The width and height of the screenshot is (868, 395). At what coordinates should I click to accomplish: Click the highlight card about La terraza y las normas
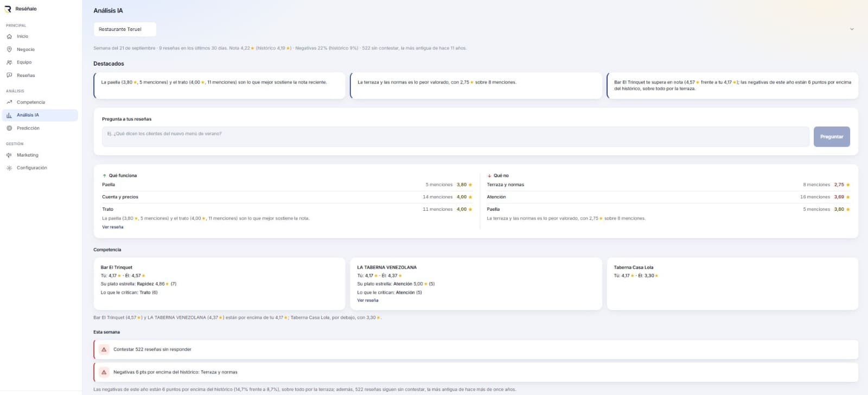(x=476, y=86)
